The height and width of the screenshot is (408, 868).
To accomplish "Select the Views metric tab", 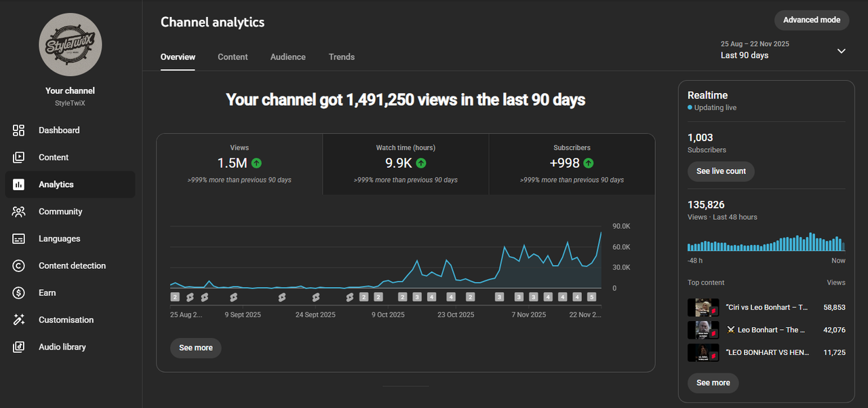I will point(239,164).
